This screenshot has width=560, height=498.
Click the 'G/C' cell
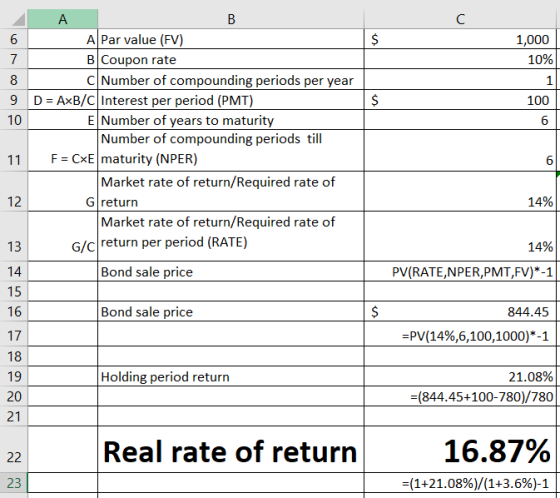coord(62,236)
